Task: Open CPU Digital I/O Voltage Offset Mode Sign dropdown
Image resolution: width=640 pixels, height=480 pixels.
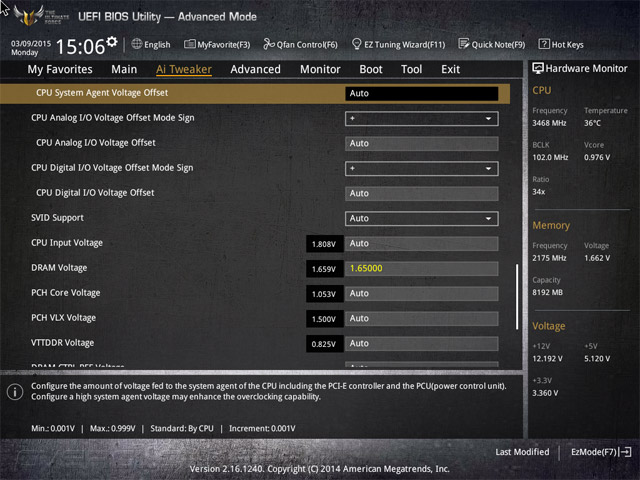Action: pos(422,169)
